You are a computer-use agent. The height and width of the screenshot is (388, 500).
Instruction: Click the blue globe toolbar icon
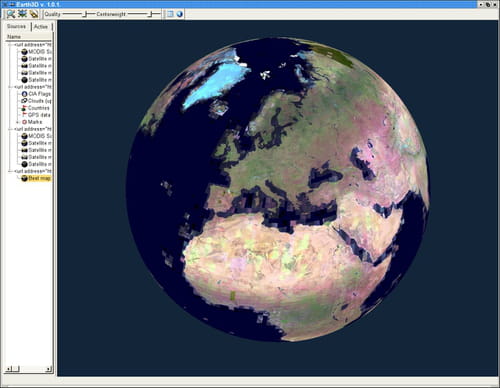pyautogui.click(x=180, y=14)
